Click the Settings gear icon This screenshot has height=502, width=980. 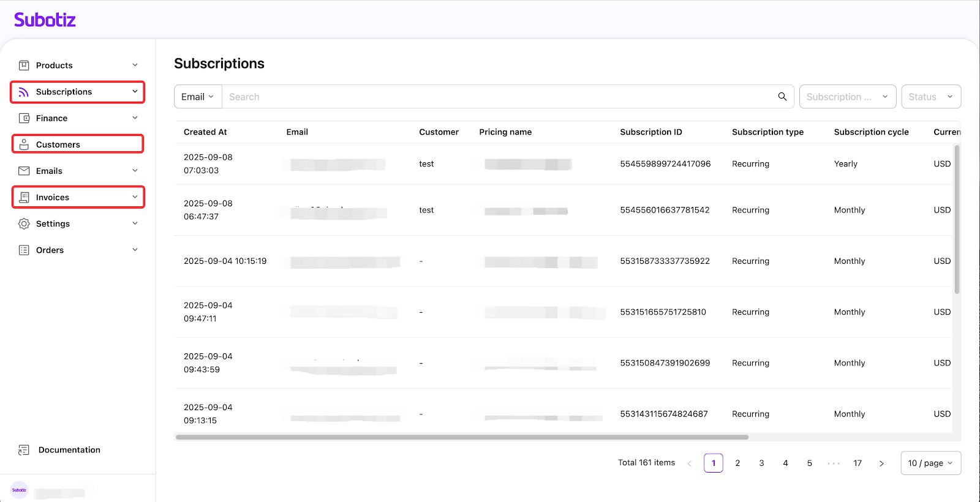point(24,223)
